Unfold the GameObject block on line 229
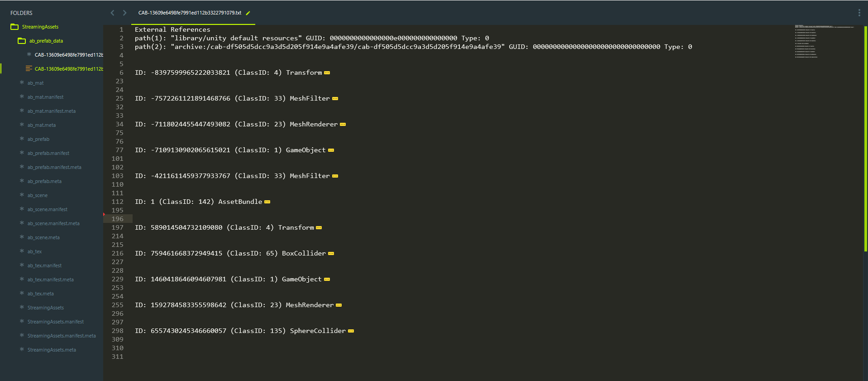The image size is (868, 381). click(327, 280)
